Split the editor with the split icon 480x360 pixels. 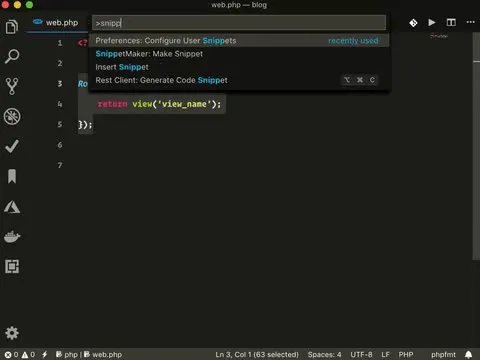point(451,22)
